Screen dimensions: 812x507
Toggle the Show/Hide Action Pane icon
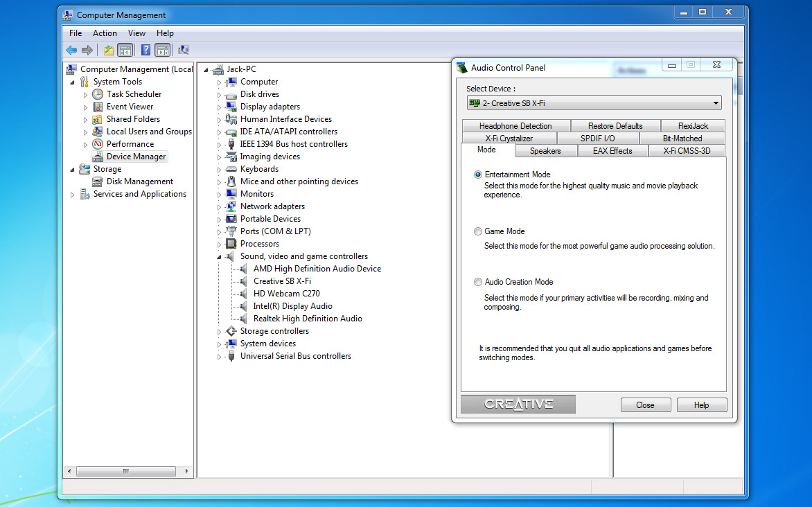click(x=163, y=51)
